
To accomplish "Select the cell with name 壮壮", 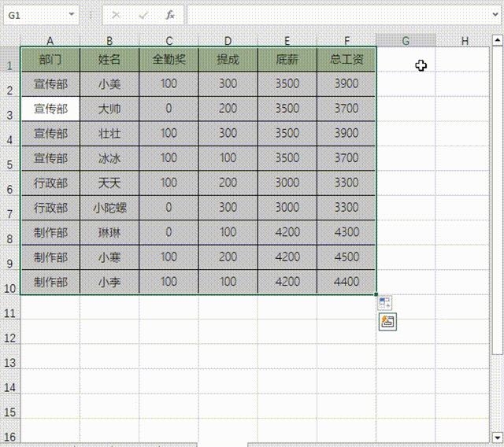I will coord(109,134).
